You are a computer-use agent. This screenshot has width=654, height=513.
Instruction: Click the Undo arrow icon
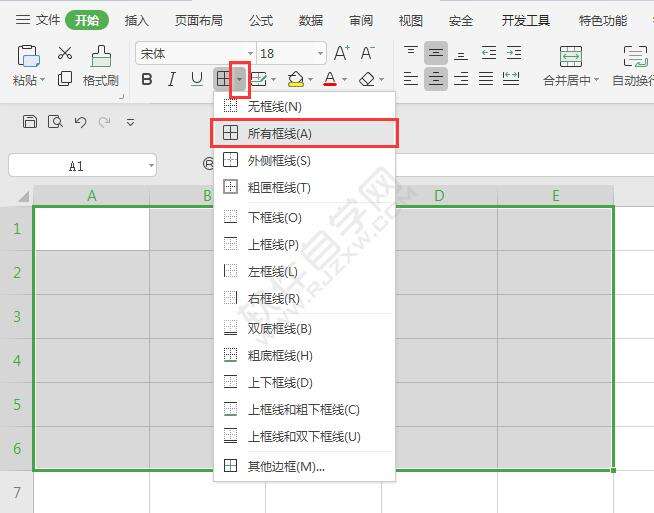click(x=80, y=122)
